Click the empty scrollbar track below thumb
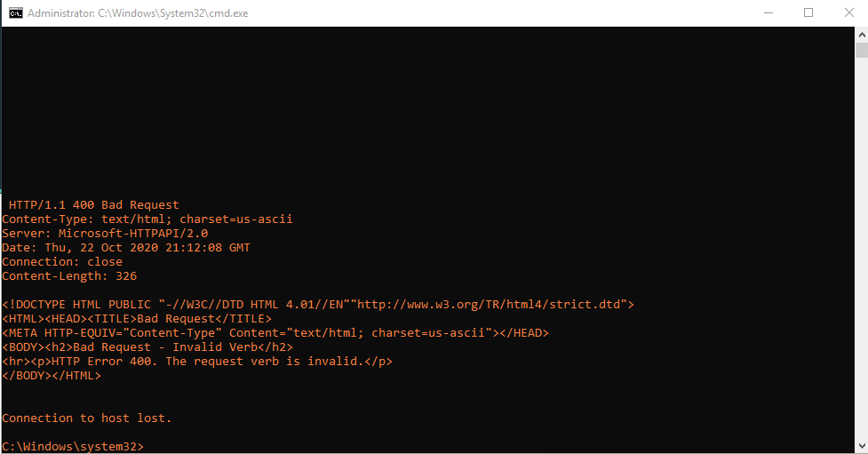The image size is (868, 454). pos(862,249)
